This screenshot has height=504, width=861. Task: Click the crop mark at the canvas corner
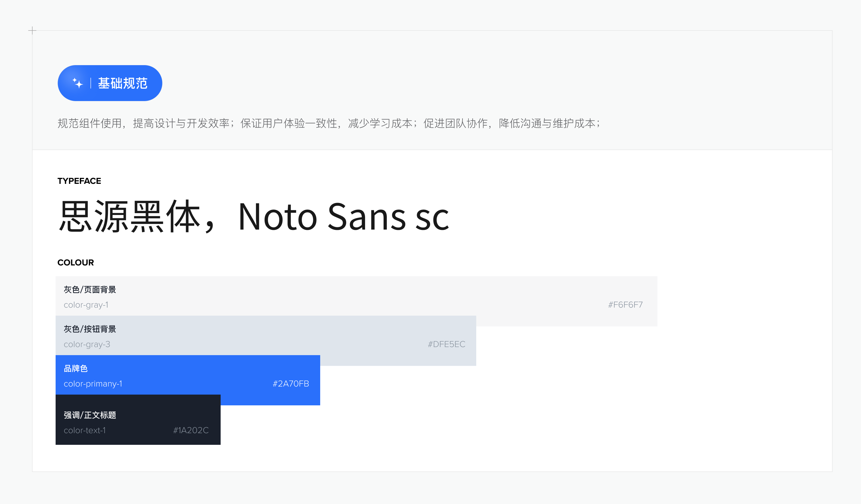[x=33, y=30]
